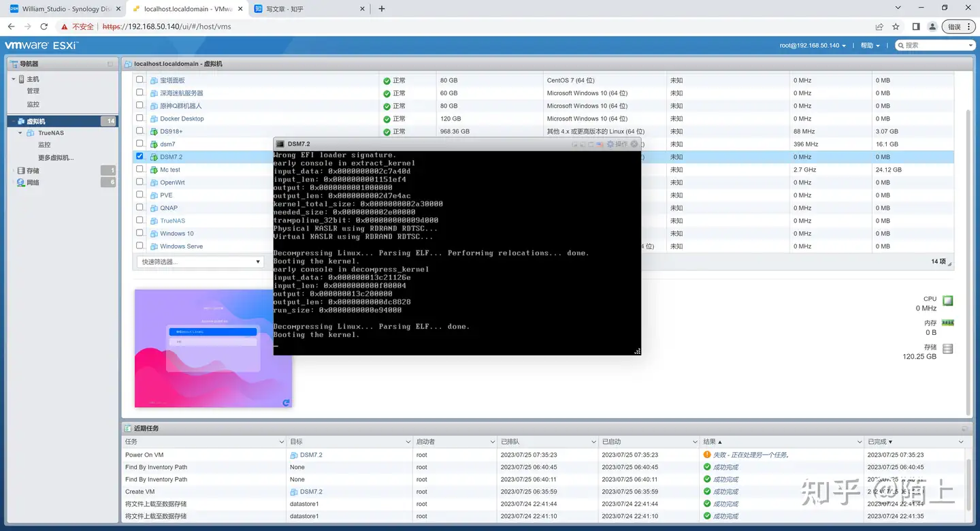Tick the checkbox for Mc test VM
980x531 pixels.
[140, 169]
